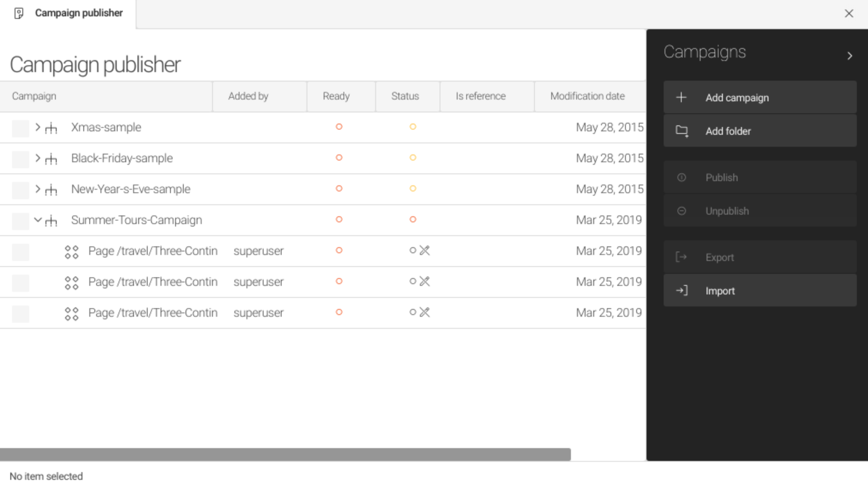The image size is (868, 485).
Task: Sort by the Campaign column header
Action: coord(106,96)
